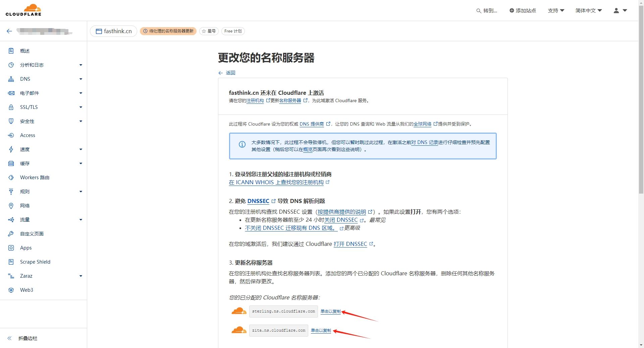Click the Free 计划 badge
Image resolution: width=644 pixels, height=348 pixels.
point(233,31)
